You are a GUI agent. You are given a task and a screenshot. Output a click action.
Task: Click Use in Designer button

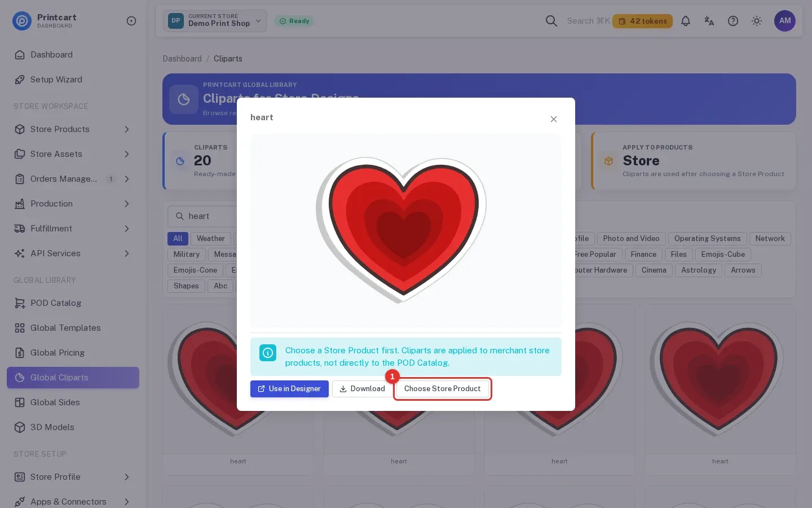coord(289,389)
